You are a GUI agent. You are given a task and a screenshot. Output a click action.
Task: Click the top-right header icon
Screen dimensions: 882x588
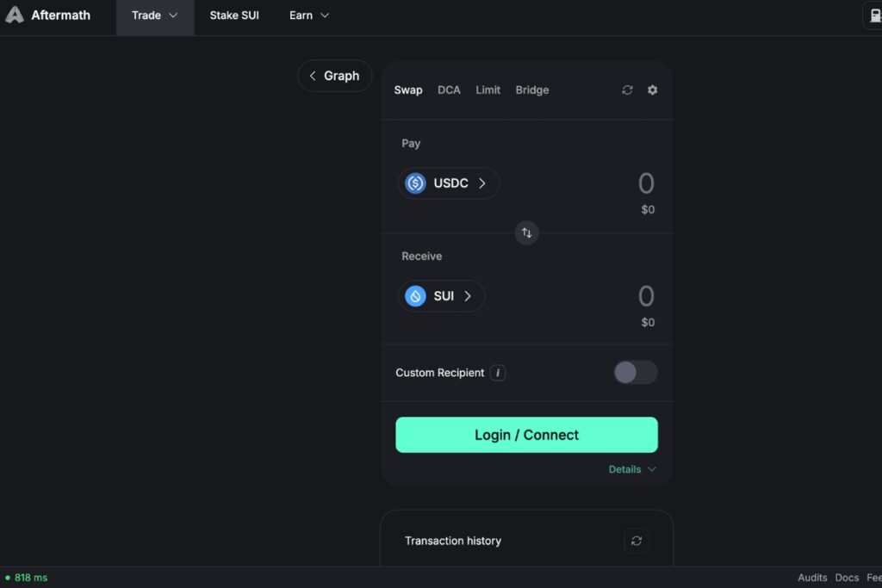873,15
